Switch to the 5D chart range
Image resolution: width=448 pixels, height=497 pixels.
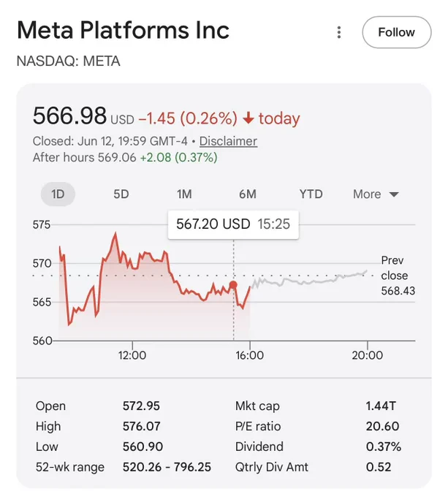(x=121, y=194)
